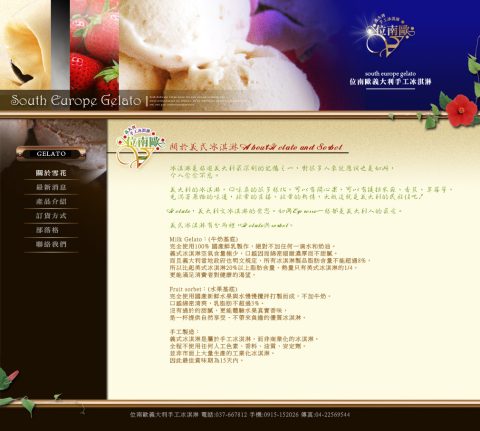Viewport: 480px width, 431px height.
Task: Click the glowing 位南歐 logo on the blue header
Action: tap(390, 36)
